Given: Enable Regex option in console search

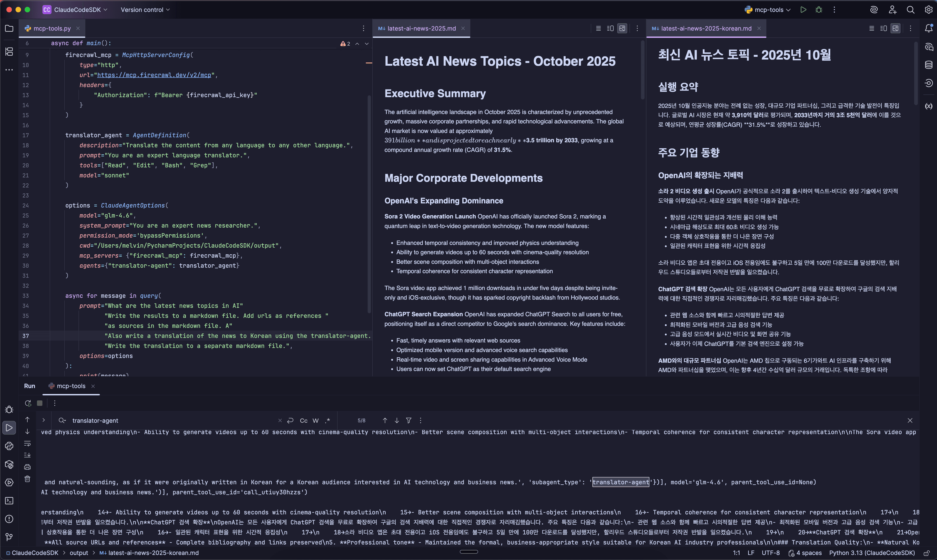Looking at the screenshot, I should coord(327,420).
